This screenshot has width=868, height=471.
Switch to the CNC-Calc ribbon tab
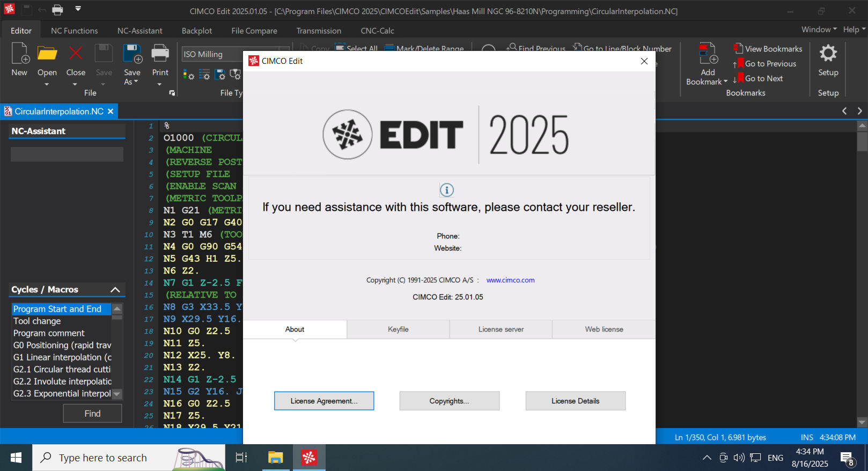coord(378,31)
